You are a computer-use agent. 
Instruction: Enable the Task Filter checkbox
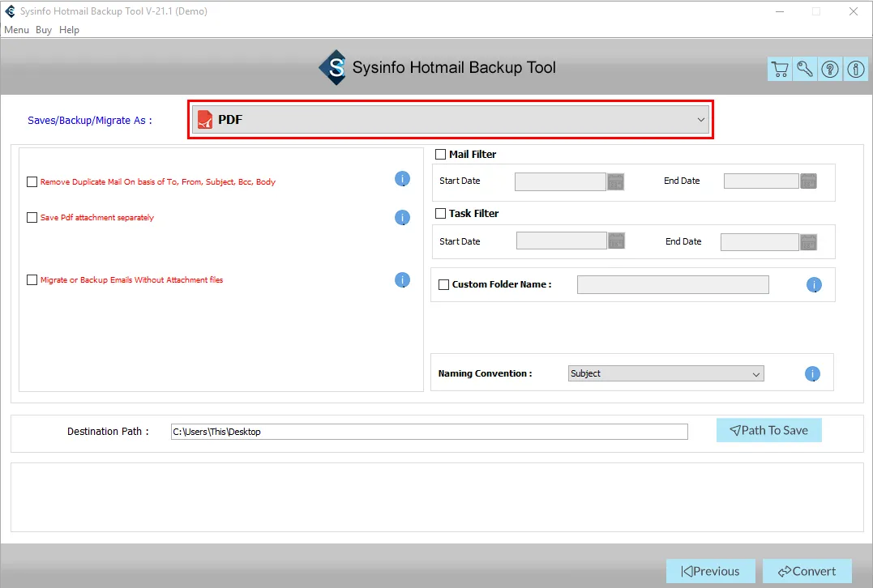[440, 214]
